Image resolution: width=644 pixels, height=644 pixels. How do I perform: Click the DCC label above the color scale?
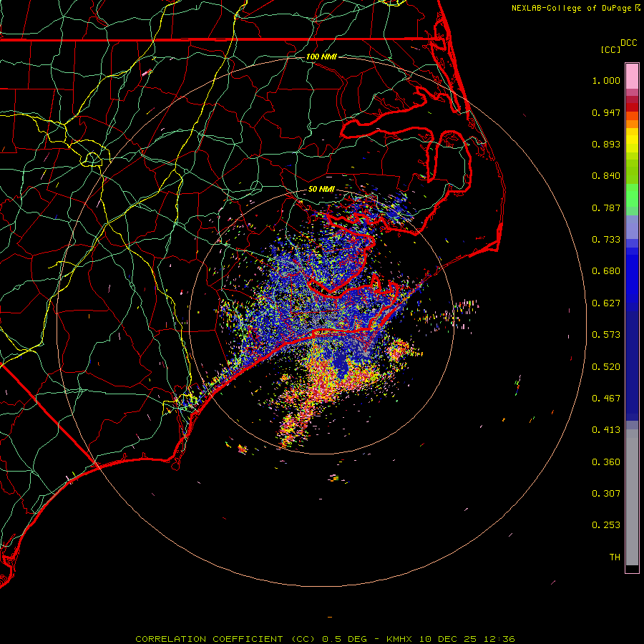[629, 42]
